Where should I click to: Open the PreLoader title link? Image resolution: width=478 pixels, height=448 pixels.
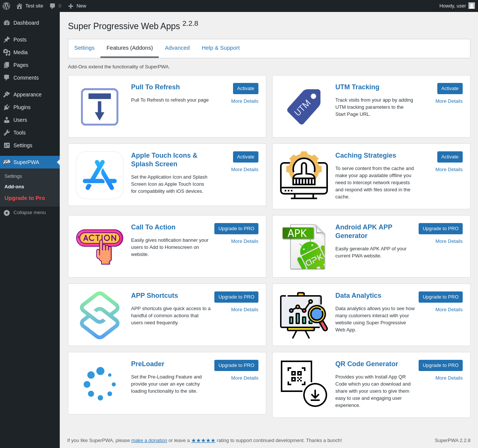point(148,364)
